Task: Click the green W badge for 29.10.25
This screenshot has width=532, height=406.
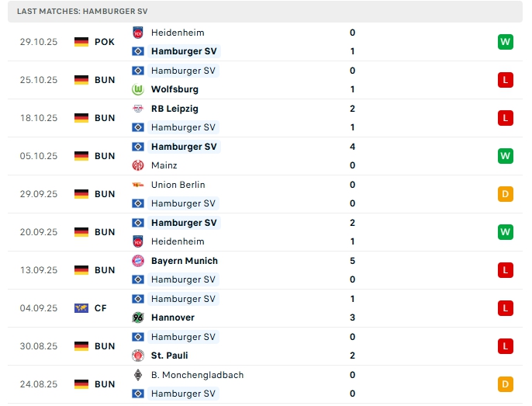Action: click(505, 42)
